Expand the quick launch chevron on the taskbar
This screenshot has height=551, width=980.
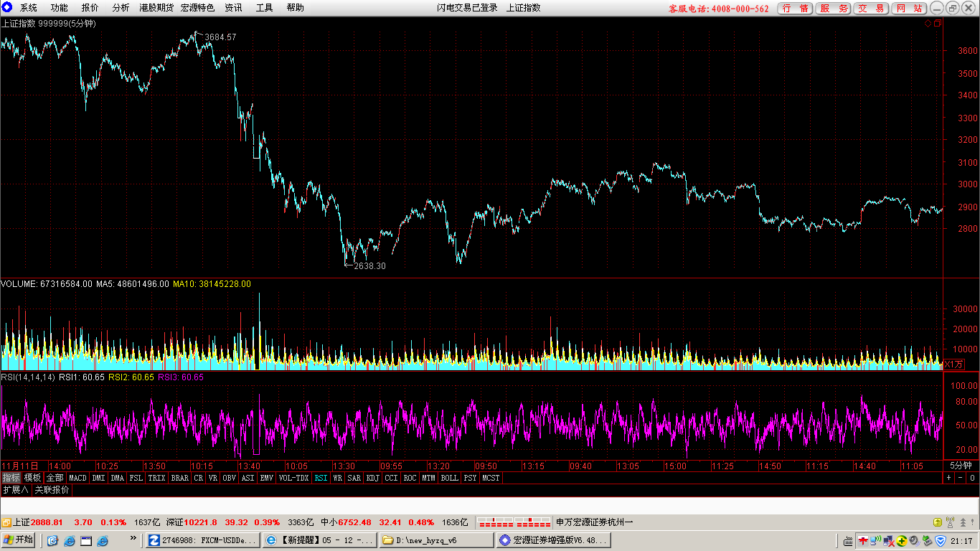133,537
